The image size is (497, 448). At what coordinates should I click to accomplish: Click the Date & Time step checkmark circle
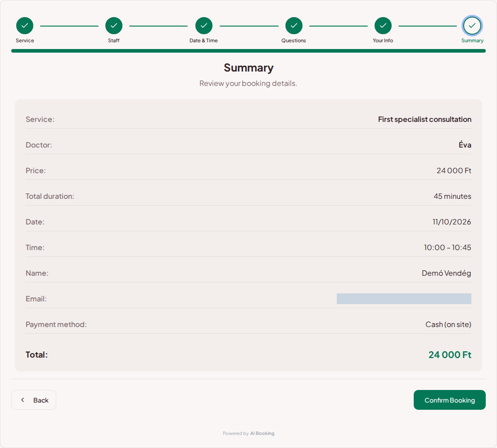point(204,26)
